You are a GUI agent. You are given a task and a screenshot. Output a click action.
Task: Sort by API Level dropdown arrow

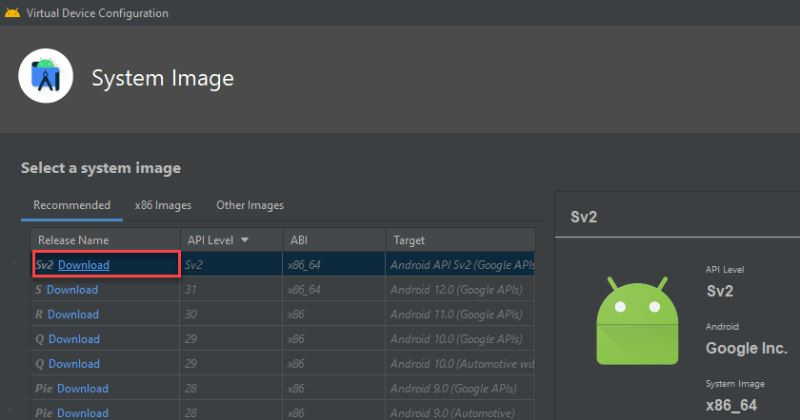[244, 240]
